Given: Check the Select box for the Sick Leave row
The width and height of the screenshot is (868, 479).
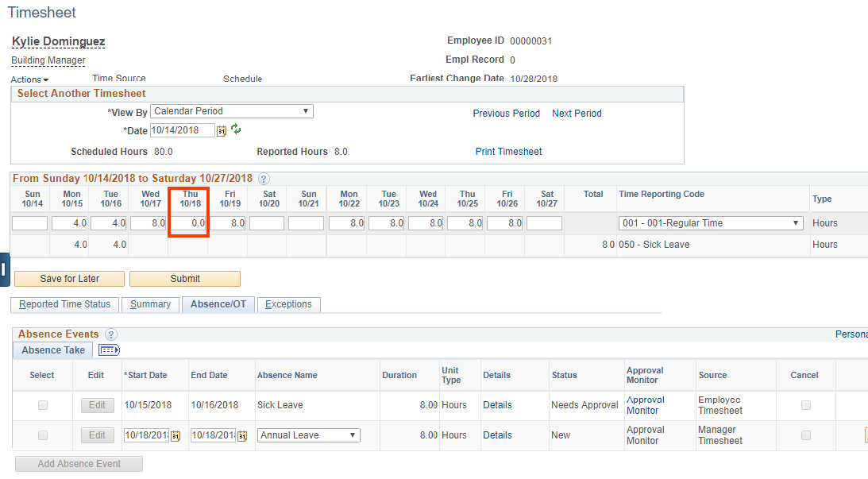Looking at the screenshot, I should [x=42, y=404].
